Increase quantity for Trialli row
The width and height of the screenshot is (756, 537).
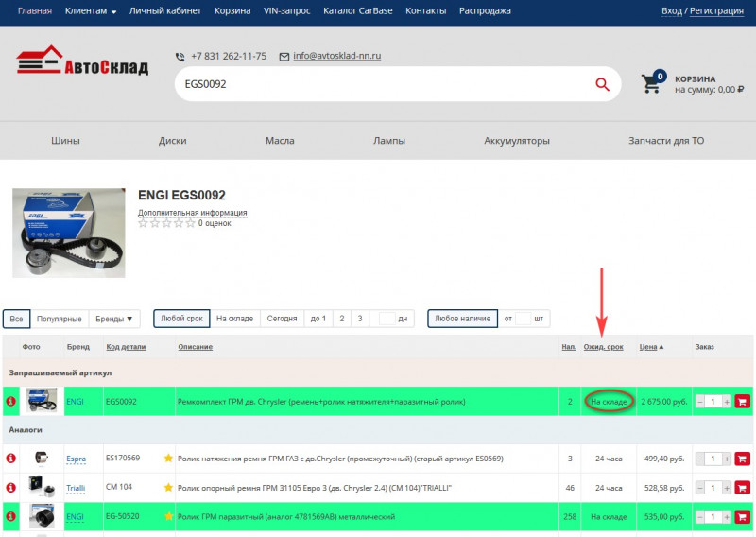[727, 488]
